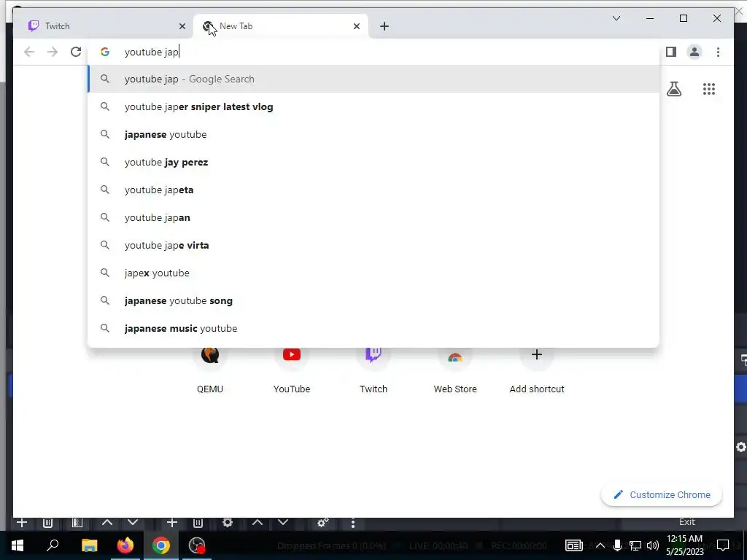Show hidden system tray icons
747x560 pixels.
pos(600,545)
